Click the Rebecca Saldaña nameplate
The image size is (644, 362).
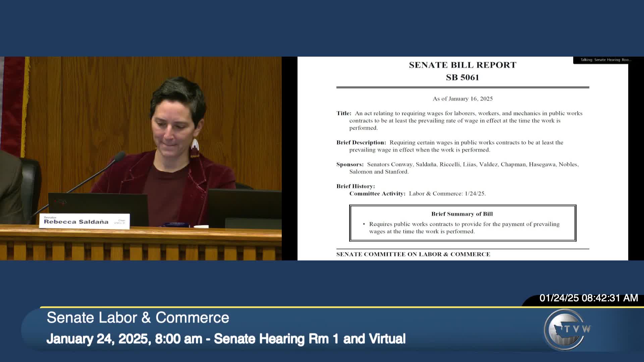click(x=84, y=221)
